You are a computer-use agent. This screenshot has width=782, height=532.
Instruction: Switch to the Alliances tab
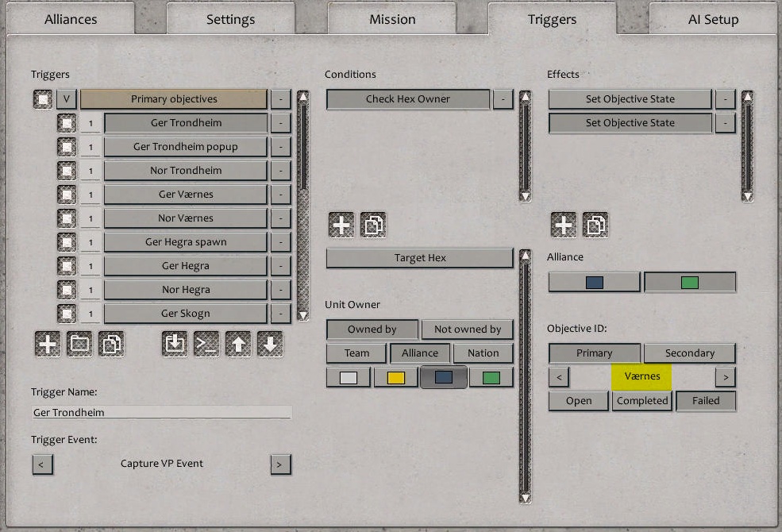71,19
